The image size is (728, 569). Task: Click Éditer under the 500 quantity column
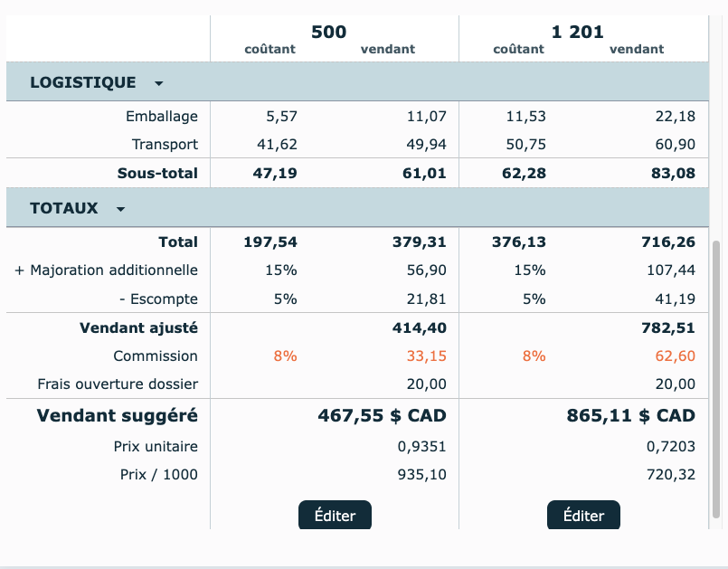[335, 516]
